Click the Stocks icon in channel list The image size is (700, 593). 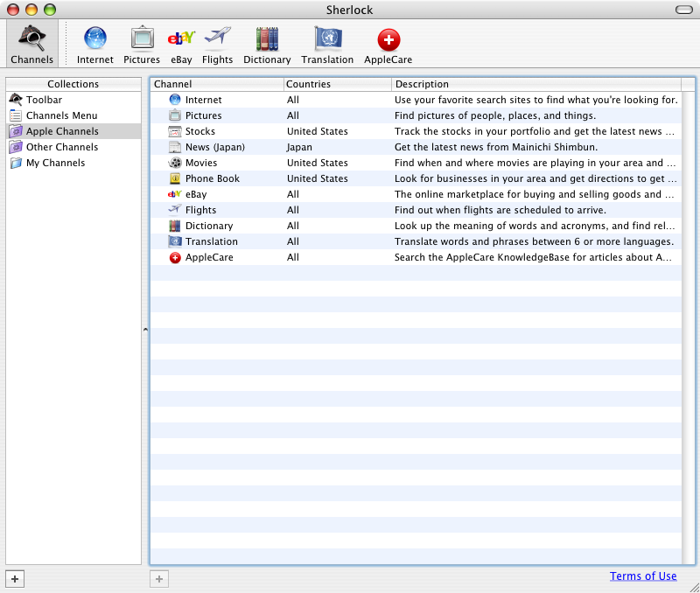(175, 131)
